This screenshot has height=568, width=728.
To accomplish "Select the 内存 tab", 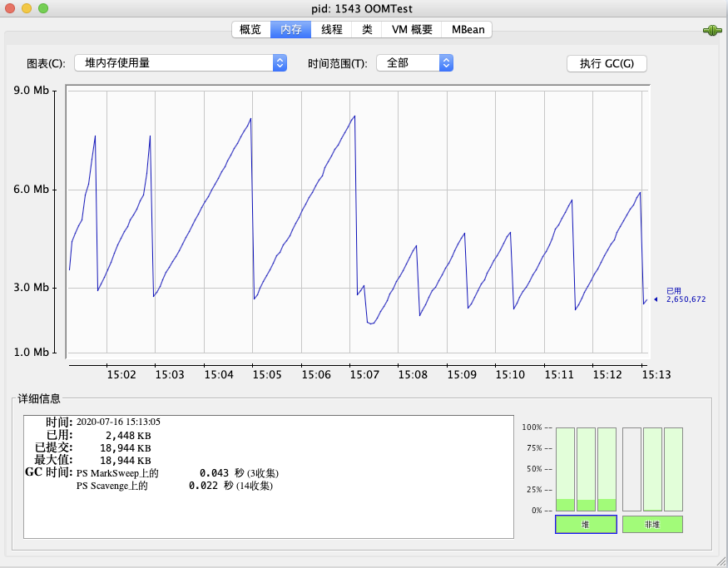I will tap(290, 30).
